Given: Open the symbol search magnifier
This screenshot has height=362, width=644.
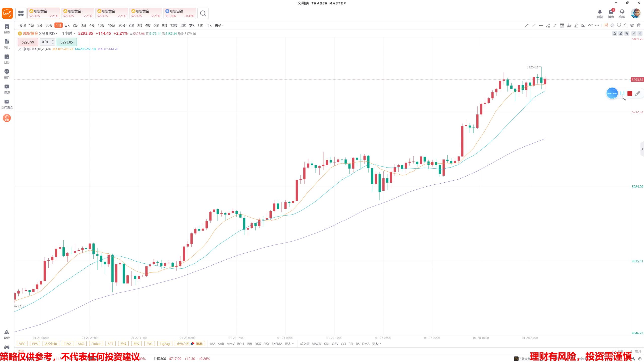Looking at the screenshot, I should coord(203,13).
